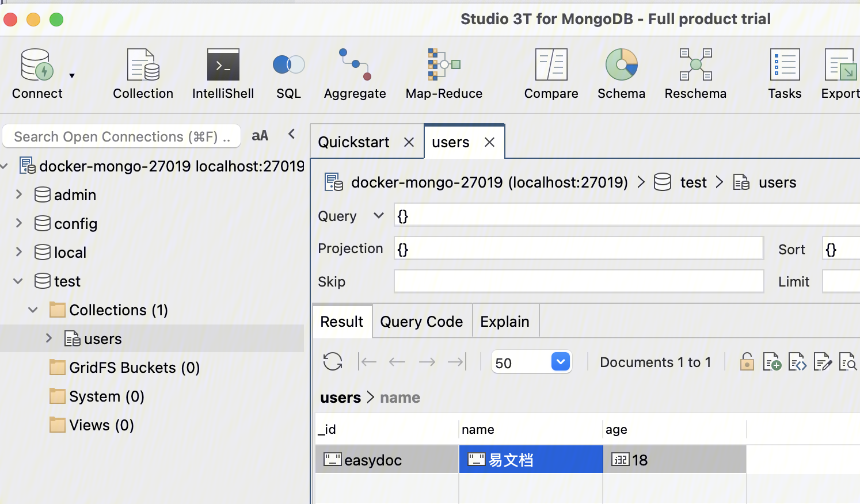The image size is (860, 504).
Task: Click the name column header
Action: click(x=531, y=429)
